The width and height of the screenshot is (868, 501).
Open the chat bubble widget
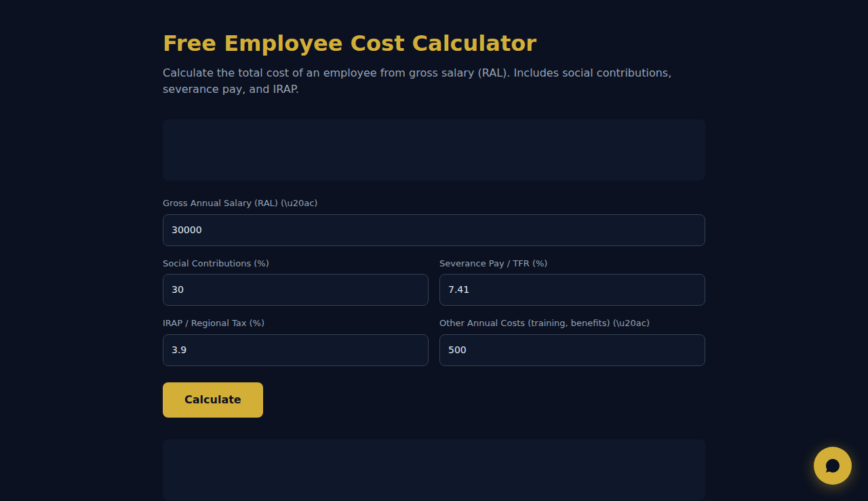(x=833, y=466)
